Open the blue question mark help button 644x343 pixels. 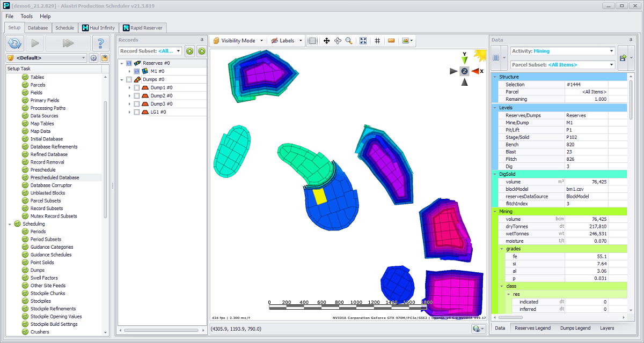(x=100, y=43)
